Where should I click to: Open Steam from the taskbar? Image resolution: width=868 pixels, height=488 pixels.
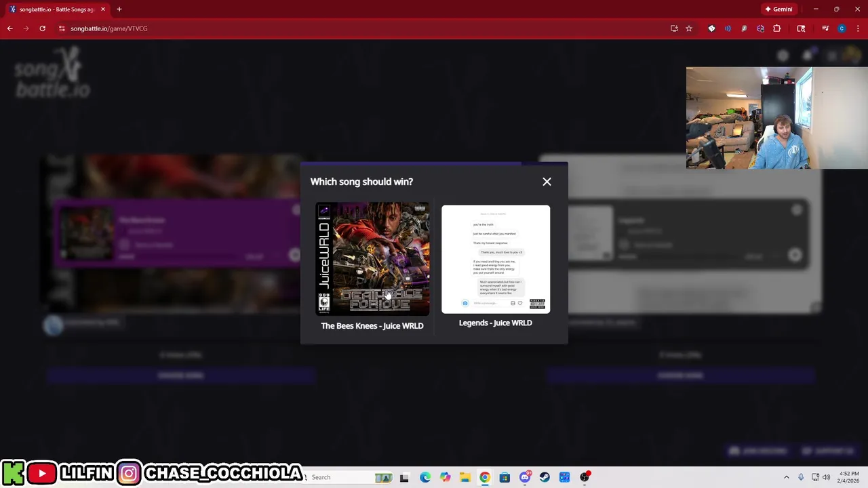pos(545,477)
